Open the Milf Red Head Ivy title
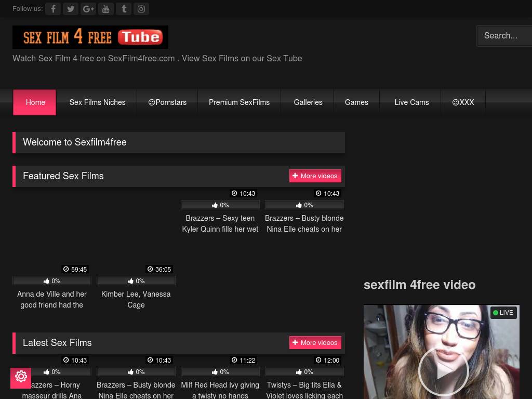 click(x=220, y=390)
